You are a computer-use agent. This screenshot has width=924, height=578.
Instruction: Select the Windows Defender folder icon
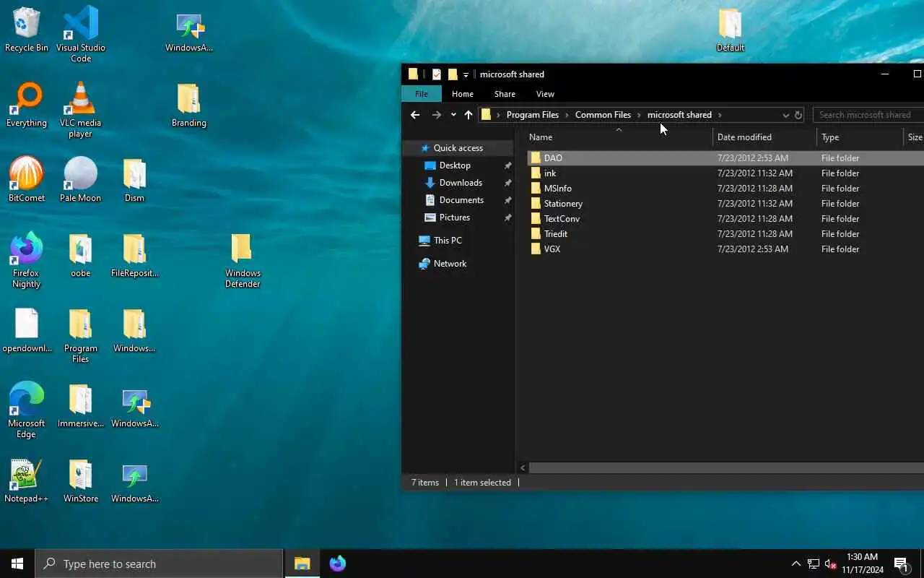243,260
